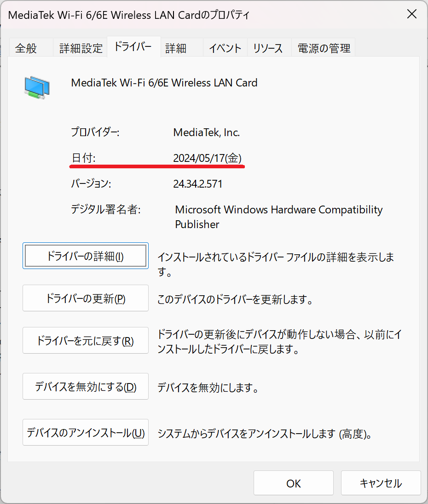Click the provider value MediaTek, Inc.
428x504 pixels.
(x=207, y=132)
